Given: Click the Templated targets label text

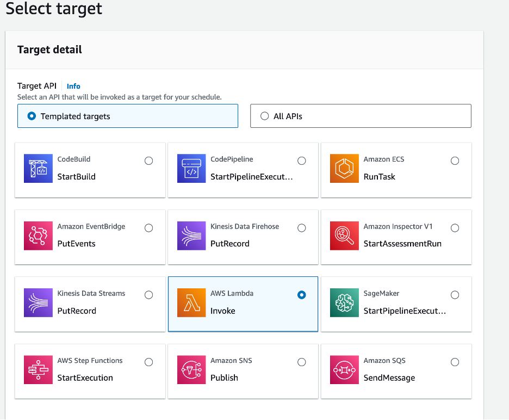Looking at the screenshot, I should [75, 116].
